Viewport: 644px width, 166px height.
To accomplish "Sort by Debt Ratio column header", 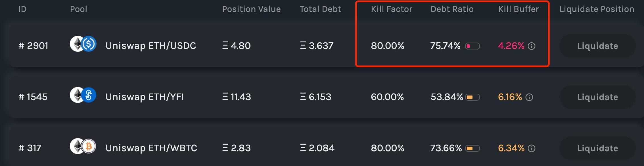I will point(452,9).
